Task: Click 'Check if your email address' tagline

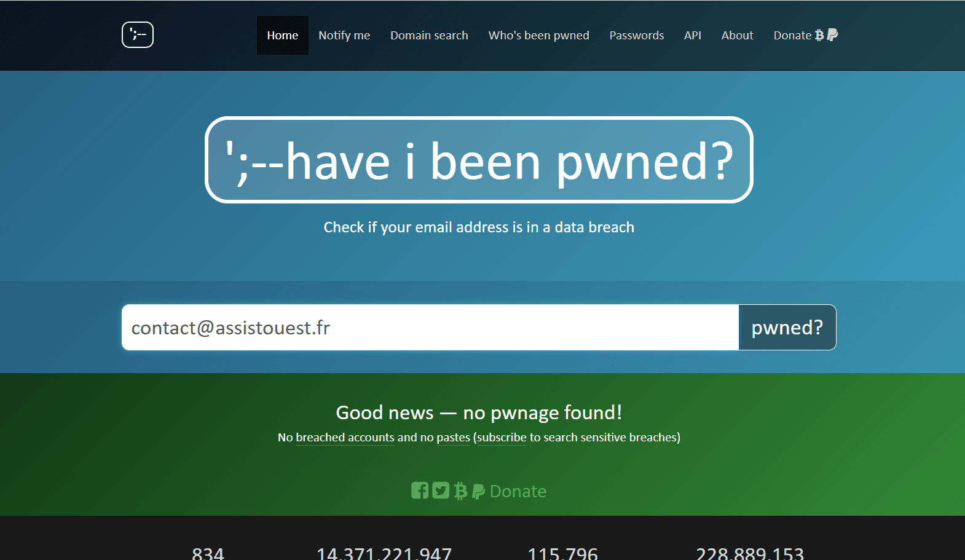Action: click(x=479, y=227)
